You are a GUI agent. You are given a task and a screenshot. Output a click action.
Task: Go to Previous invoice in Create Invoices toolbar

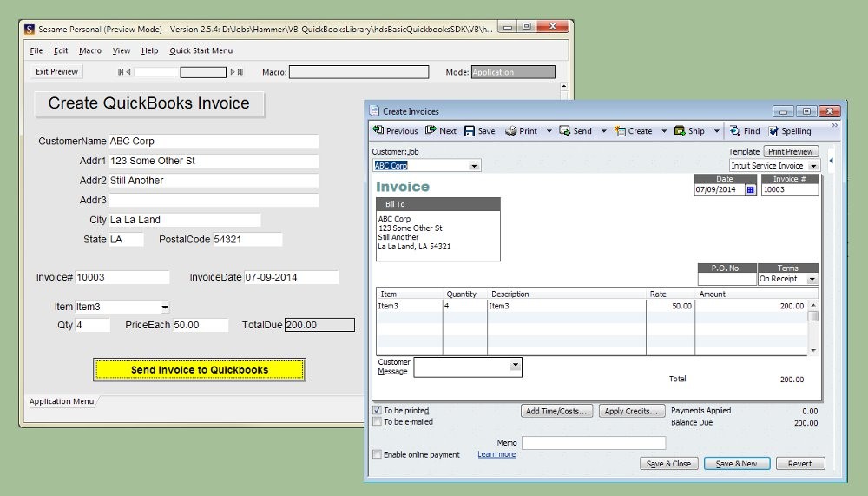(x=395, y=131)
